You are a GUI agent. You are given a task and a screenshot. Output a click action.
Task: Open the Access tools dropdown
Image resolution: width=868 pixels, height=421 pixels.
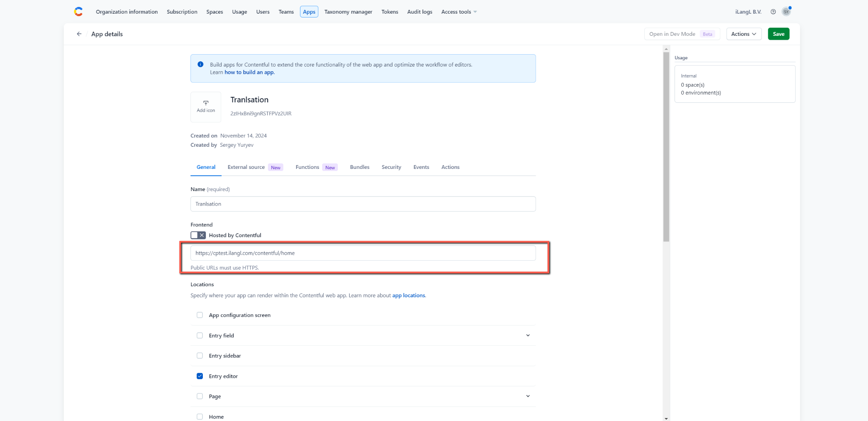459,12
